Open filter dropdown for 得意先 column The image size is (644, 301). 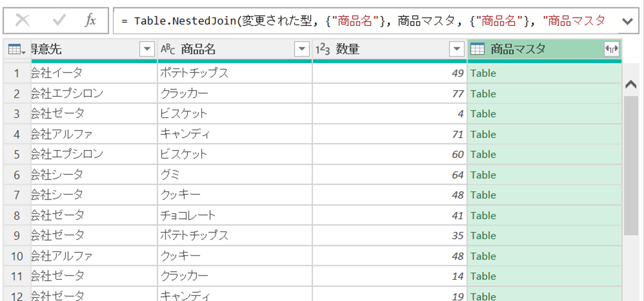click(x=147, y=50)
